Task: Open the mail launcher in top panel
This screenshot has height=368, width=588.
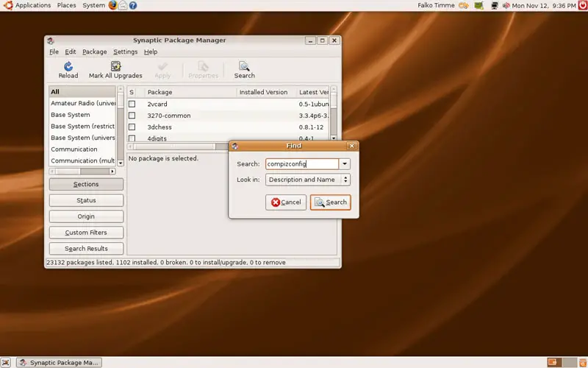Action: click(123, 5)
